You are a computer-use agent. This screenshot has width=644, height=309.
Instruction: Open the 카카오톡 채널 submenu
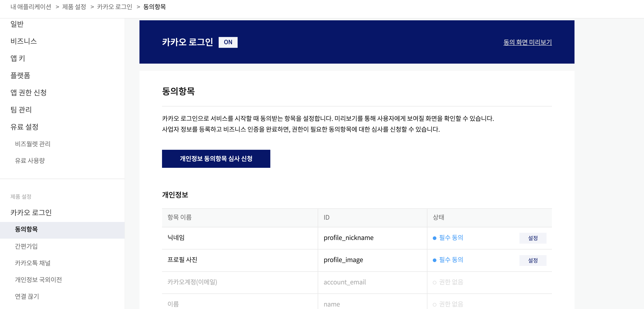[33, 263]
